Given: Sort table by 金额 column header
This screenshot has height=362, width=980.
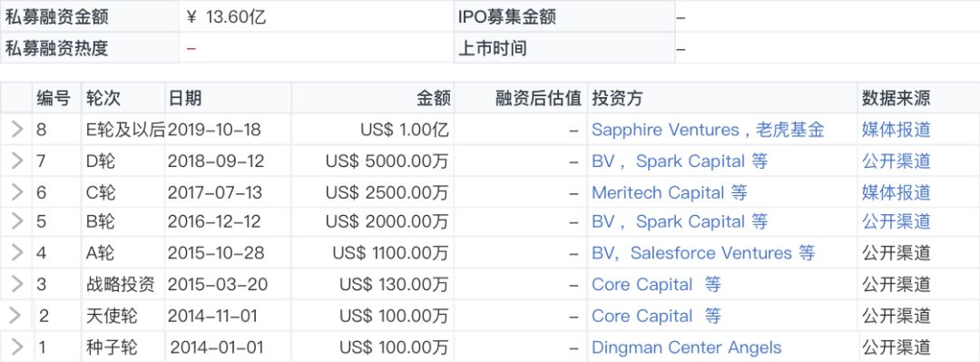Looking at the screenshot, I should click(x=433, y=98).
